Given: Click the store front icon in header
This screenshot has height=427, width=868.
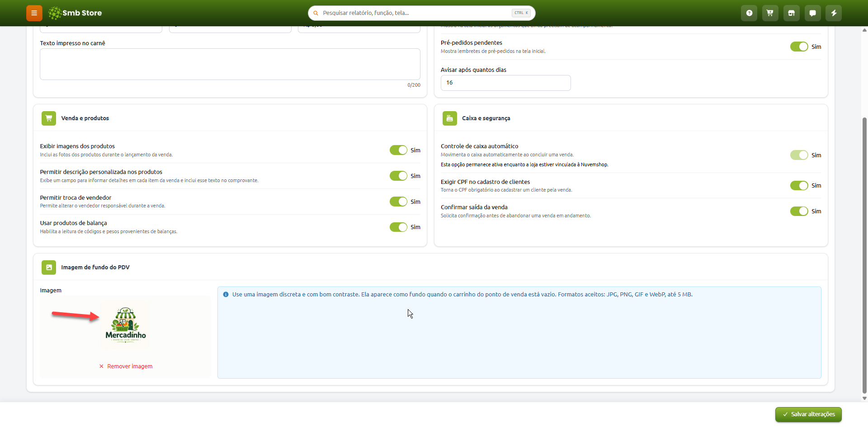Looking at the screenshot, I should [791, 13].
